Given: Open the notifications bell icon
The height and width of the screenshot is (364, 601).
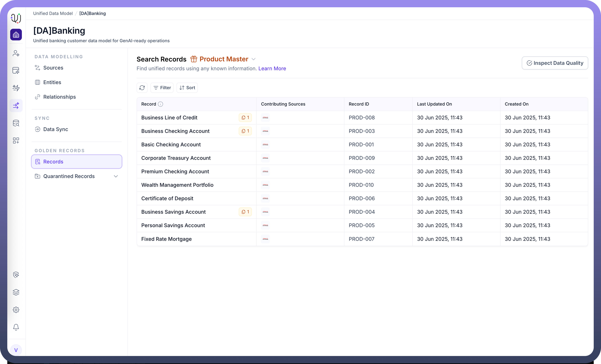Looking at the screenshot, I should tap(16, 327).
